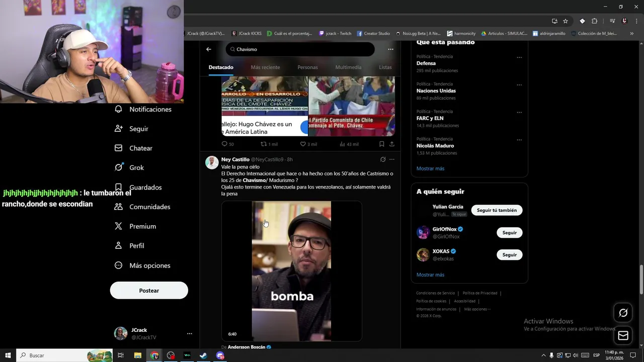This screenshot has height=362, width=644.
Task: Show more suggestions in A quién seguir
Action: (430, 275)
